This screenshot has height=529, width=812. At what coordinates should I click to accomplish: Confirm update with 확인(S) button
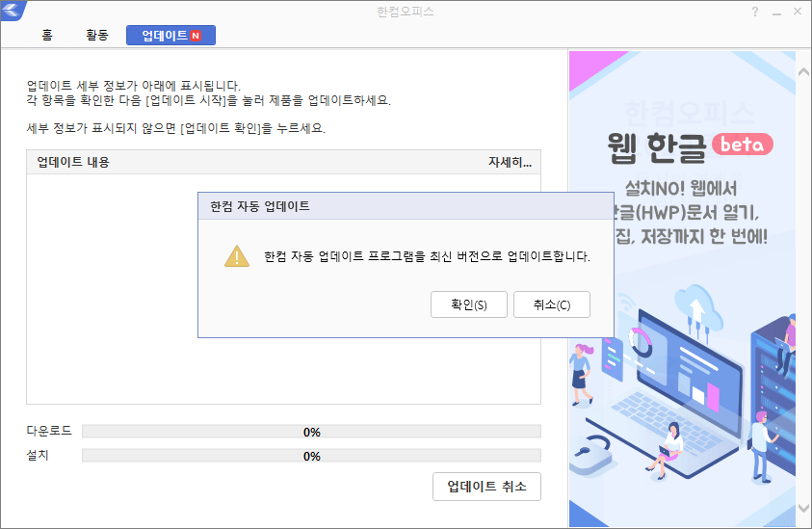tap(469, 304)
